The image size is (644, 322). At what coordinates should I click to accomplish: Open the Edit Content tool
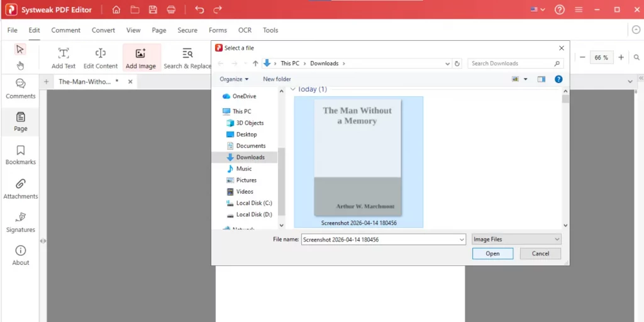[101, 58]
